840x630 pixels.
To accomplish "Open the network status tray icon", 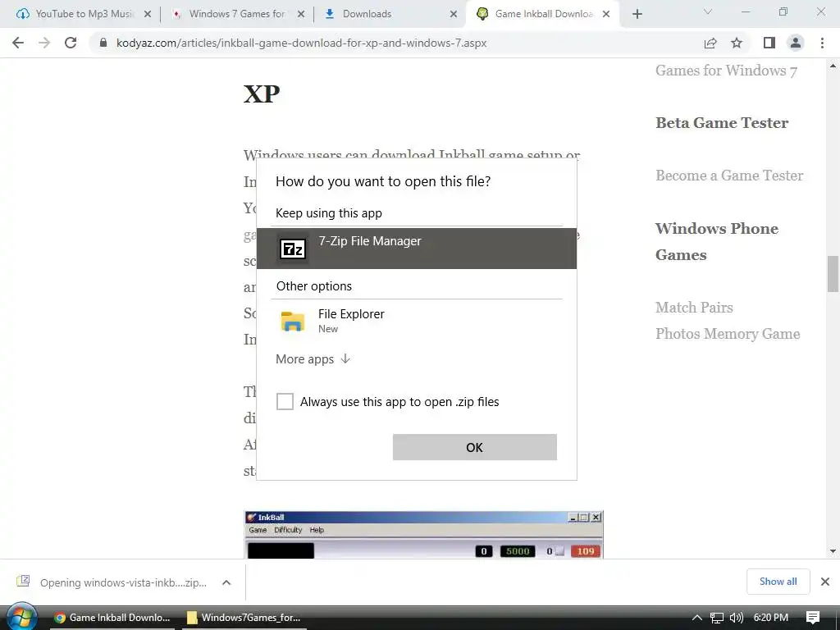I will [x=717, y=618].
